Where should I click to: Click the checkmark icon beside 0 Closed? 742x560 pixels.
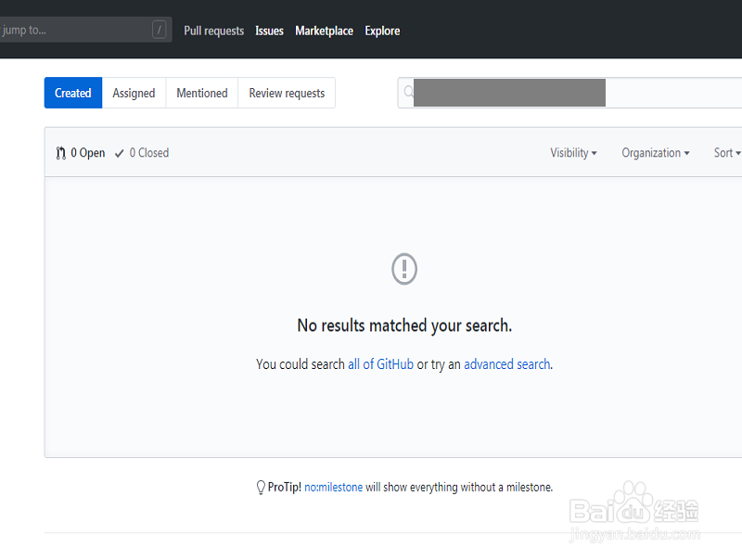tap(118, 152)
